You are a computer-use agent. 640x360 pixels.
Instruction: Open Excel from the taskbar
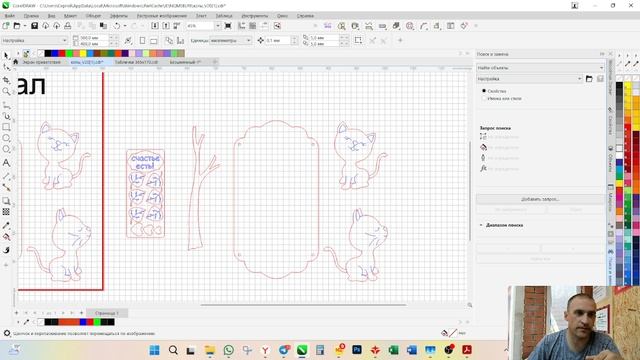(x=393, y=350)
